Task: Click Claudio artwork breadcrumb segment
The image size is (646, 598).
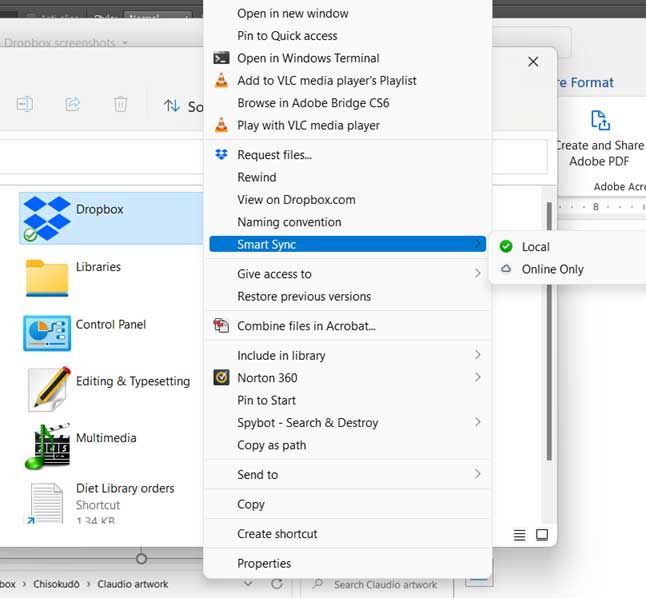Action: pos(133,584)
